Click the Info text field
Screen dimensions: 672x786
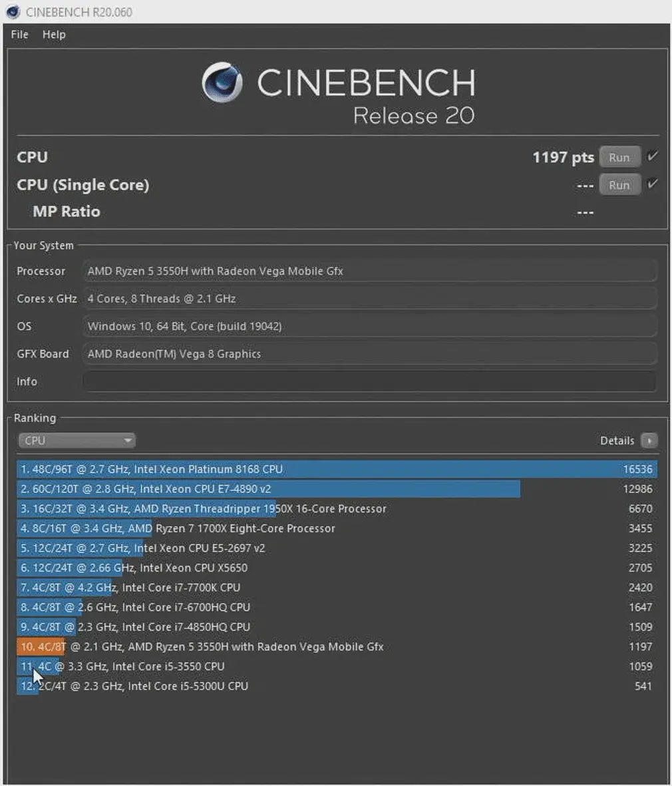(x=370, y=381)
